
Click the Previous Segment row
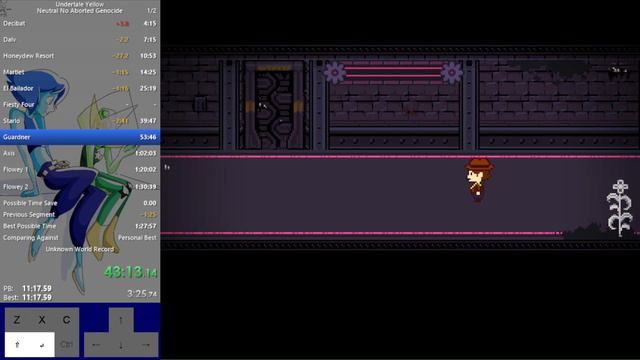pyautogui.click(x=80, y=214)
